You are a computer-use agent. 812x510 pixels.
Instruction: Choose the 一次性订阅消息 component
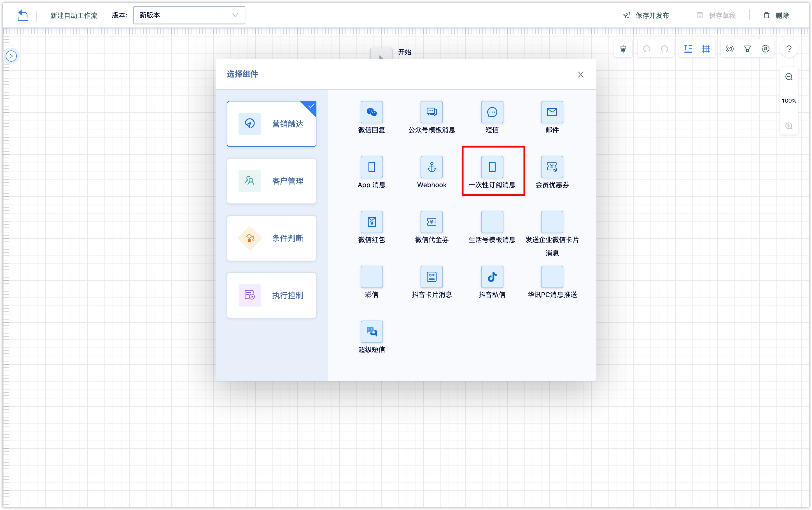pyautogui.click(x=492, y=172)
